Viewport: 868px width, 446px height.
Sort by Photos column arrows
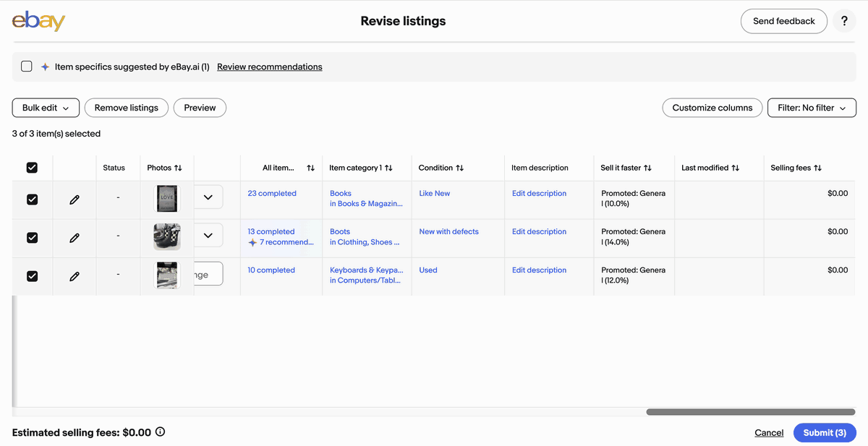click(178, 168)
